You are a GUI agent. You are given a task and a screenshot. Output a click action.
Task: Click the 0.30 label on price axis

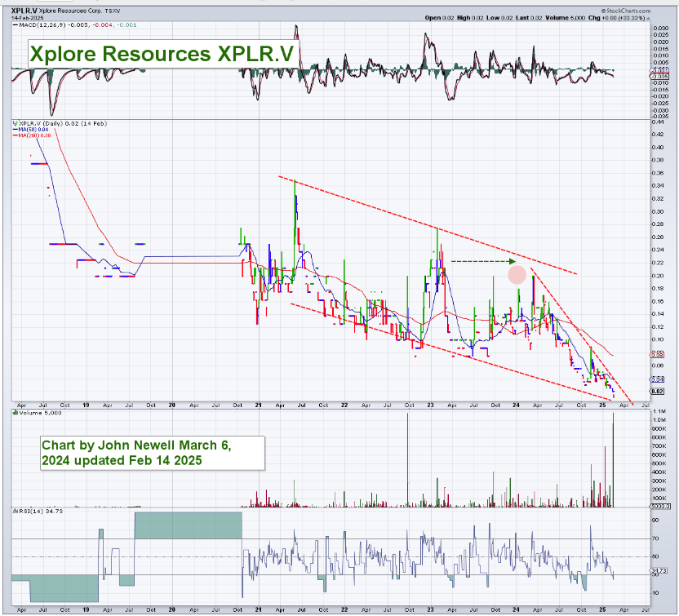(657, 211)
